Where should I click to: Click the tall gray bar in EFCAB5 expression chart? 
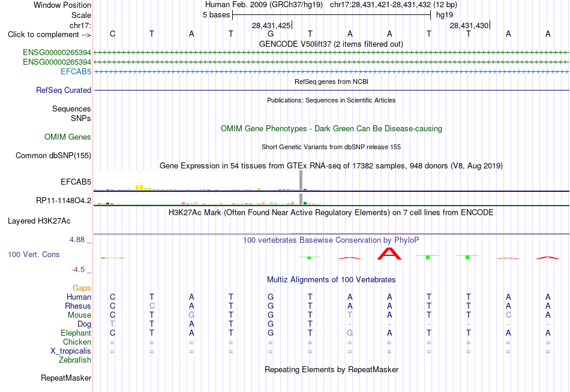pyautogui.click(x=301, y=180)
